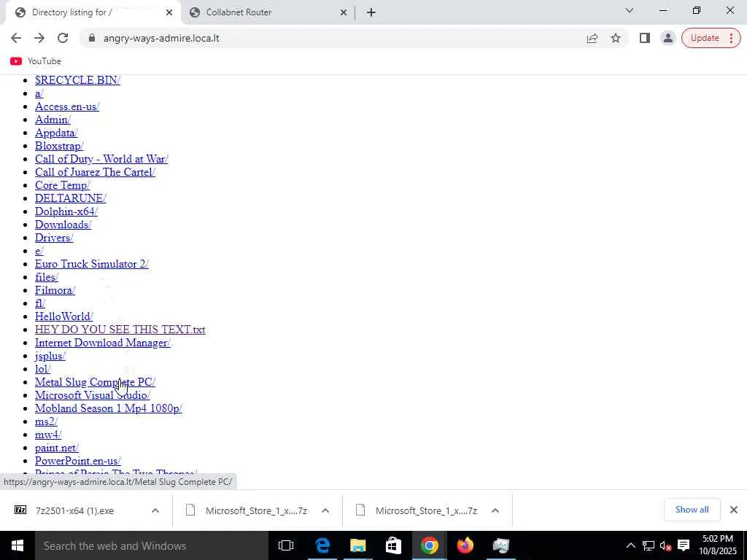747x560 pixels.
Task: Launch Microsoft Edge from the taskbar
Action: pyautogui.click(x=322, y=545)
